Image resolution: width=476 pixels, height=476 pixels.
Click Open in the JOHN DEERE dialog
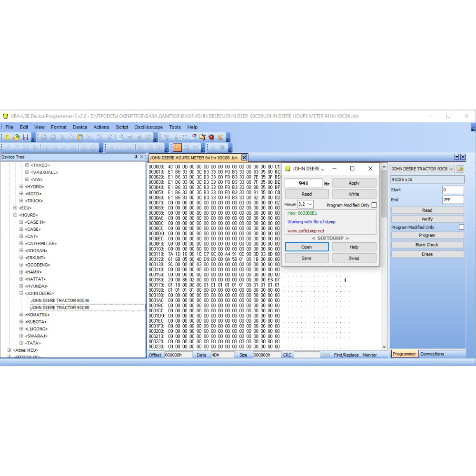point(307,247)
